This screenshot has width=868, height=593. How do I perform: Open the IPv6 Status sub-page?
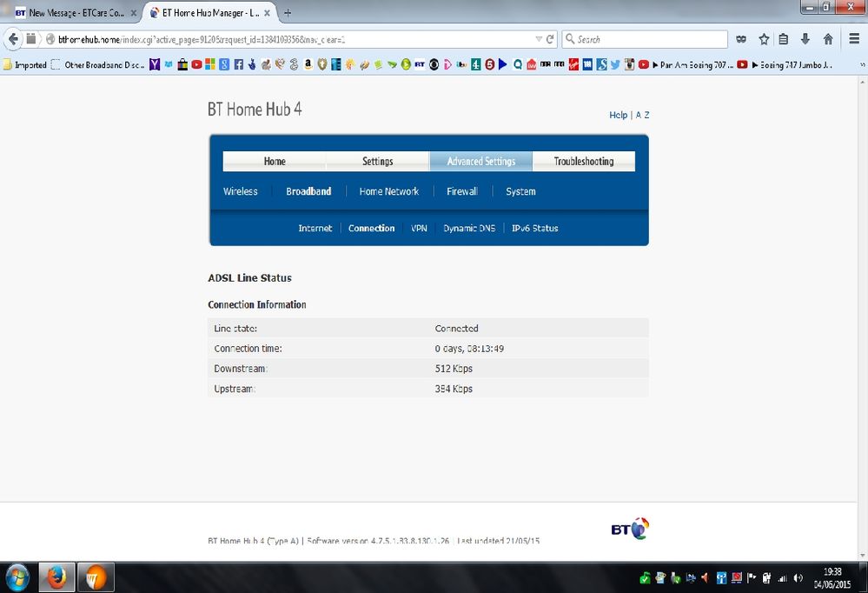pyautogui.click(x=534, y=228)
